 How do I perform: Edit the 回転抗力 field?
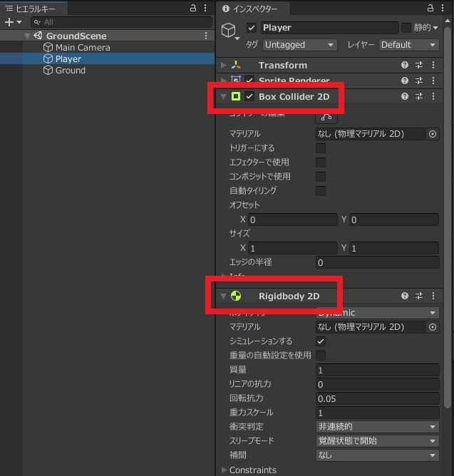click(378, 398)
